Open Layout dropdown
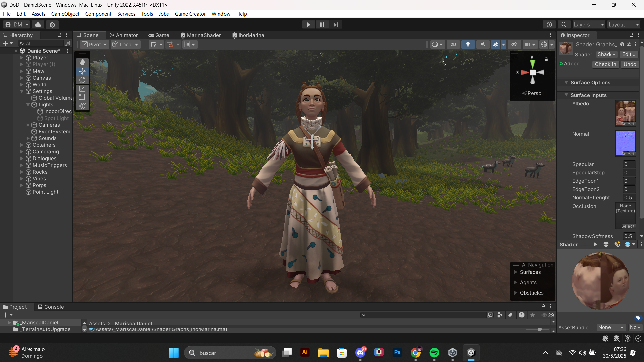Screen dimensions: 644x362 coord(624,25)
